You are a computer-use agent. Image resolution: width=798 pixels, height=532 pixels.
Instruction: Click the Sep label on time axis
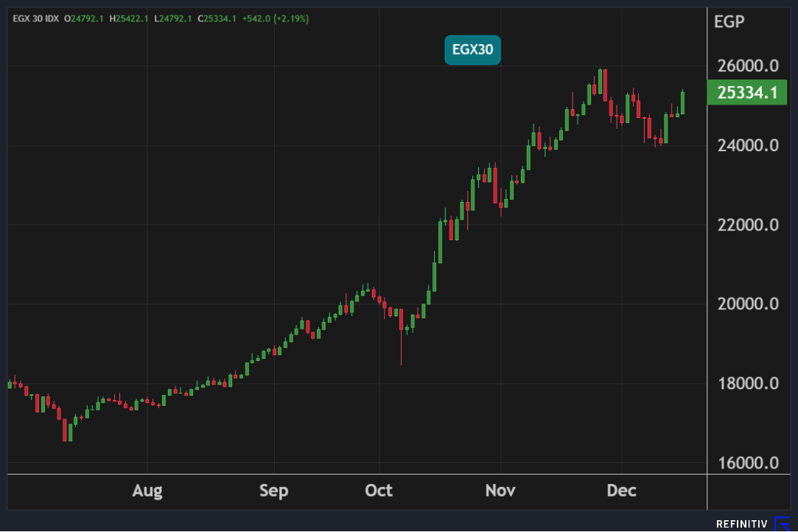click(x=274, y=491)
